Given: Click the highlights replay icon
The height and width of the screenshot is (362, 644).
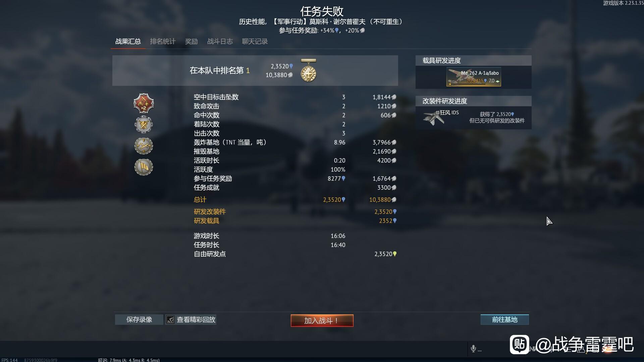Looking at the screenshot, I should tap(170, 319).
